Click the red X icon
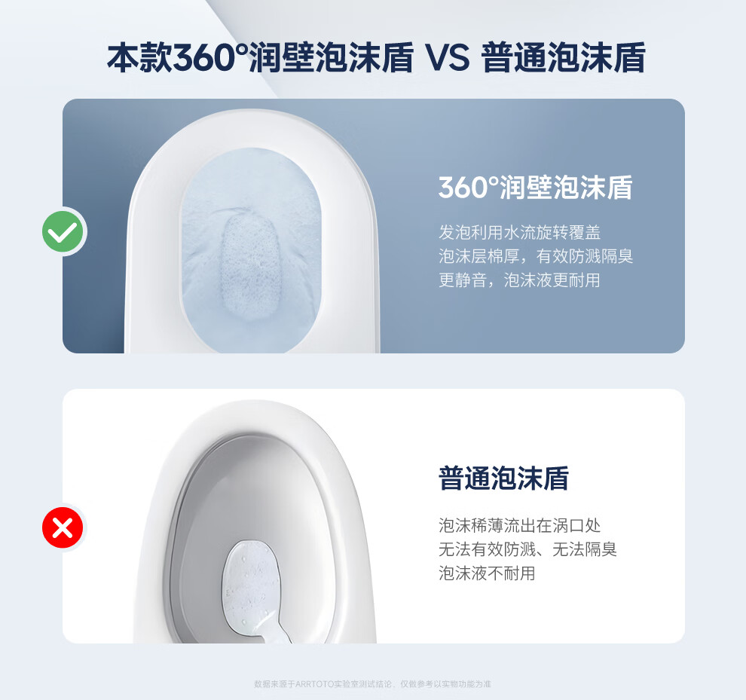Image resolution: width=746 pixels, height=700 pixels. click(63, 527)
